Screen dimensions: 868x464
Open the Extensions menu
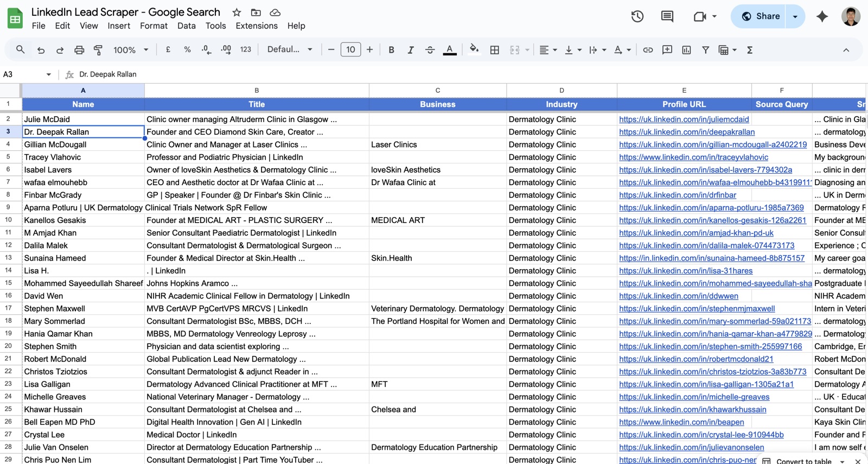tap(257, 26)
